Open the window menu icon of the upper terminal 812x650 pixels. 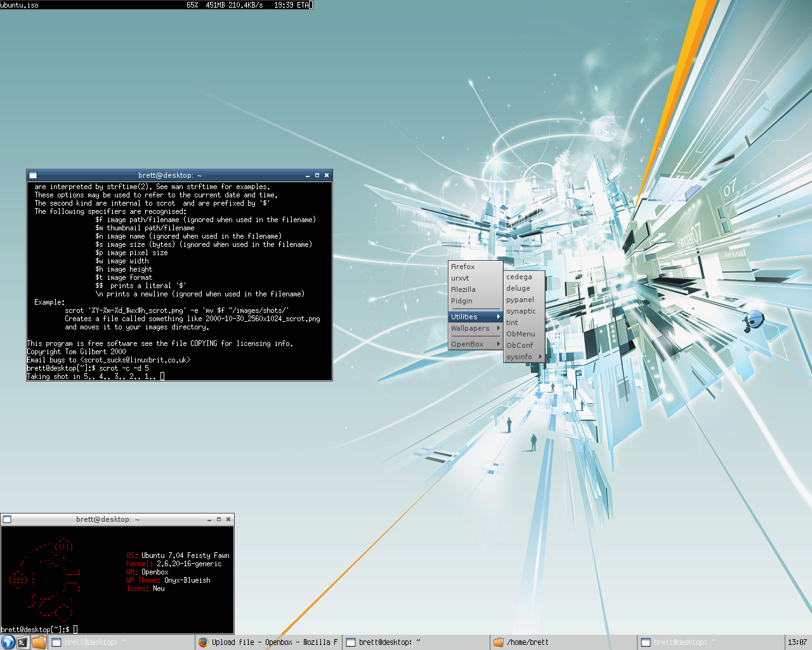click(x=33, y=175)
